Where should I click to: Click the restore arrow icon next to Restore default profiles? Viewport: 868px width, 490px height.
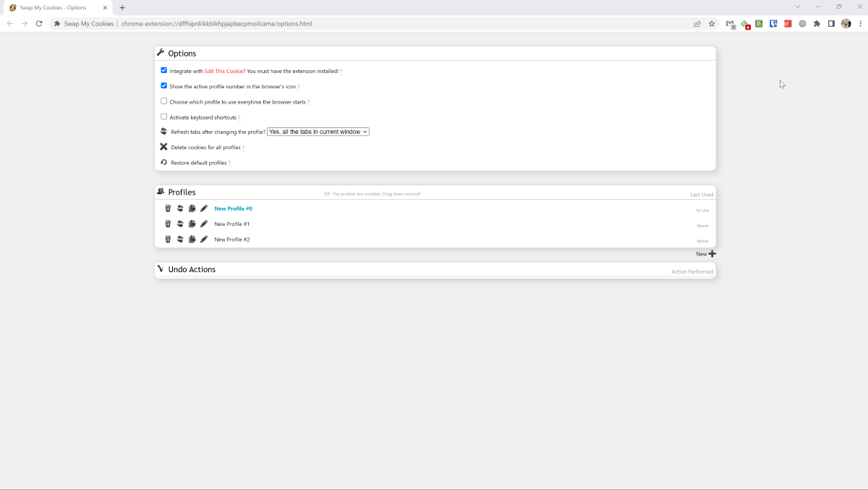(163, 162)
